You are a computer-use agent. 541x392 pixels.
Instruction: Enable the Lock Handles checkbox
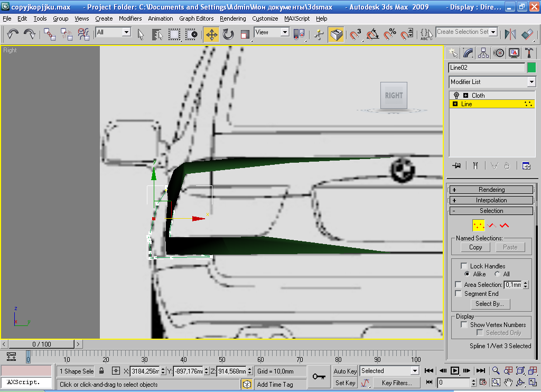click(464, 266)
